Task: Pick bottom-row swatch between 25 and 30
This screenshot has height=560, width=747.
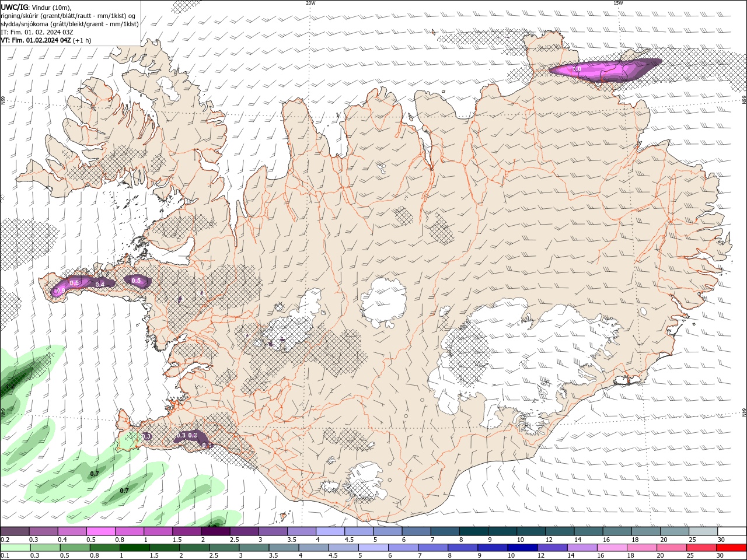Action: pos(701,548)
